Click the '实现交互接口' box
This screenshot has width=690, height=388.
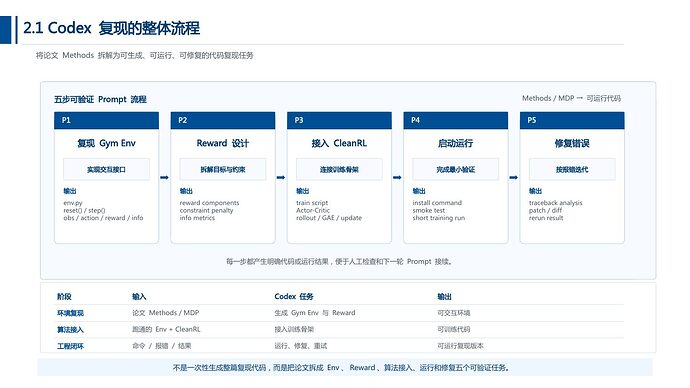106,169
